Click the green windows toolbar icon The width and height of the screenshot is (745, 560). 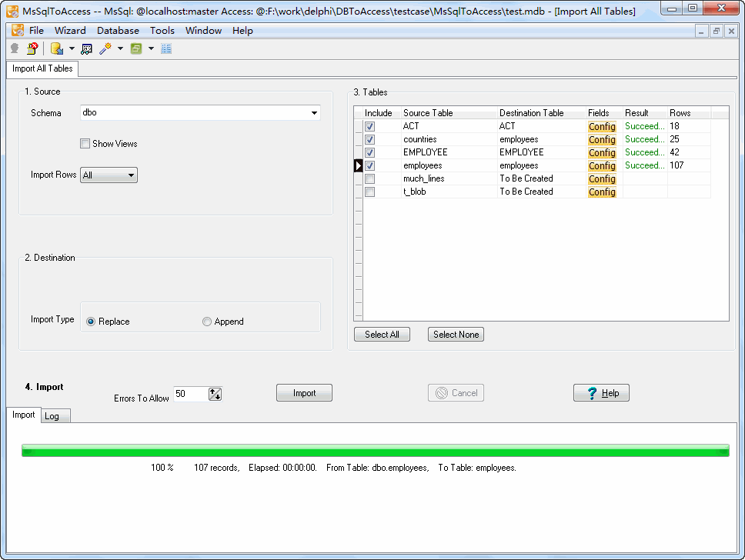(x=136, y=48)
